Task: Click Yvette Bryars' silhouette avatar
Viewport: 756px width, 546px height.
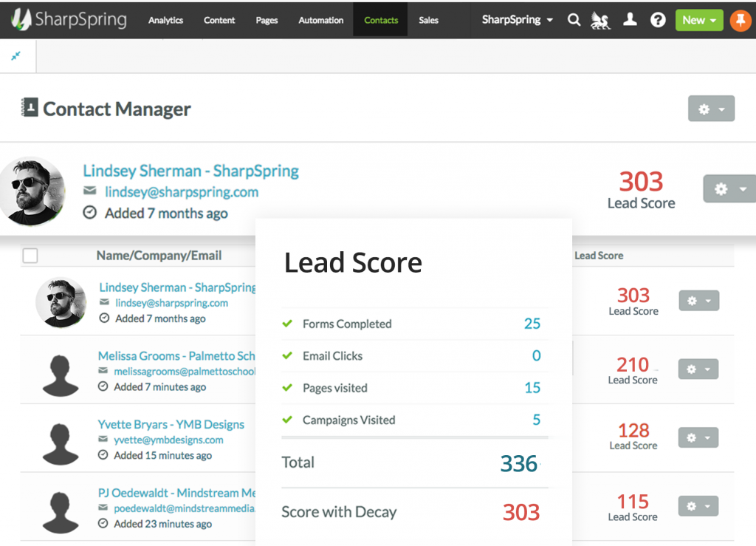Action: click(x=61, y=444)
